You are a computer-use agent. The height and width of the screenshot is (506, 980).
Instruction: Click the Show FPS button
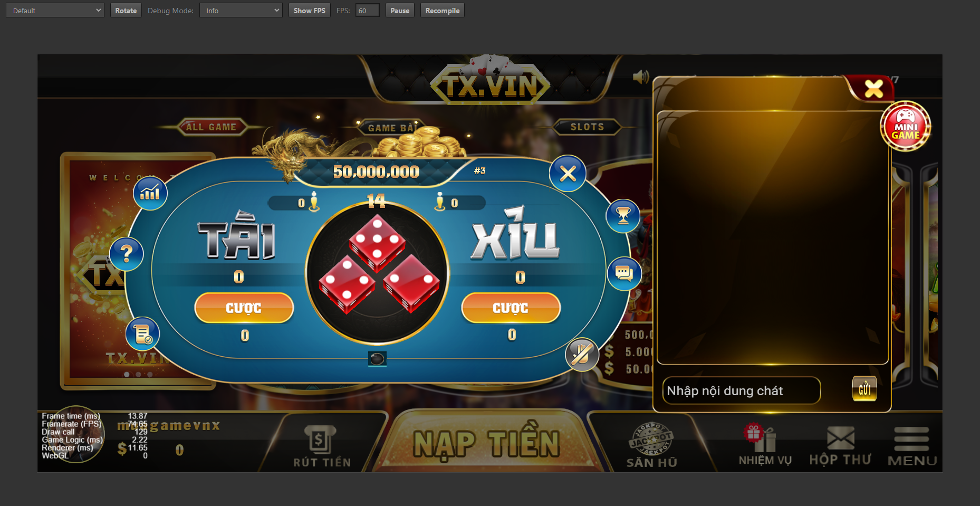[x=310, y=11]
